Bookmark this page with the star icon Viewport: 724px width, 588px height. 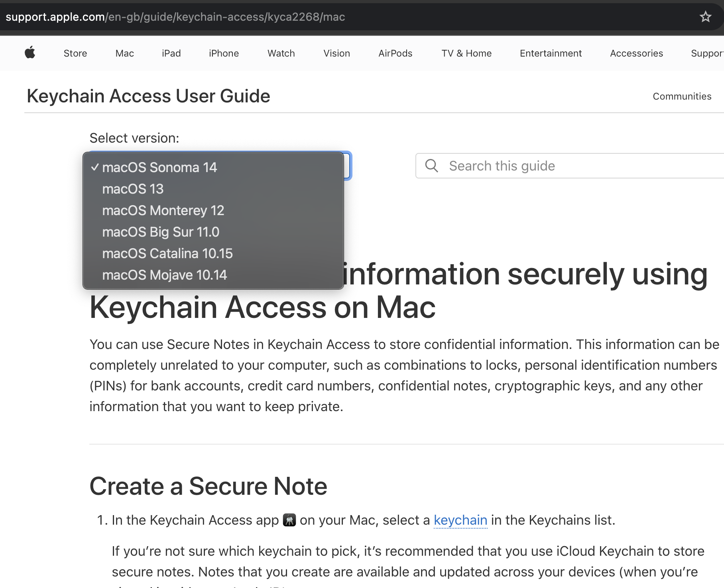coord(705,17)
